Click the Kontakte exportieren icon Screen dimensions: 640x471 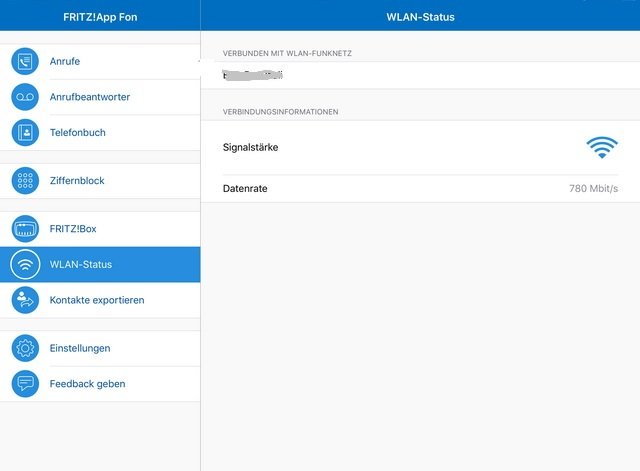coord(25,300)
